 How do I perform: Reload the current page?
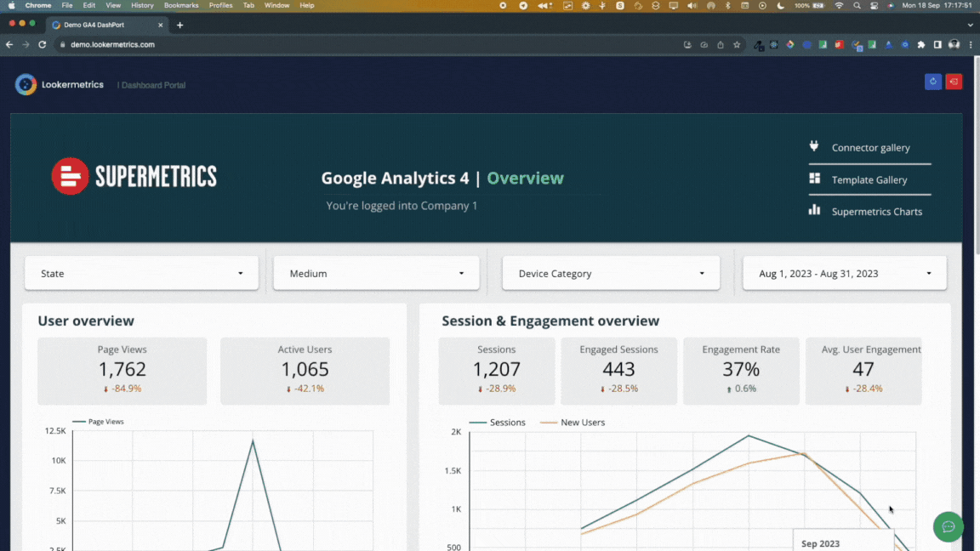tap(43, 44)
